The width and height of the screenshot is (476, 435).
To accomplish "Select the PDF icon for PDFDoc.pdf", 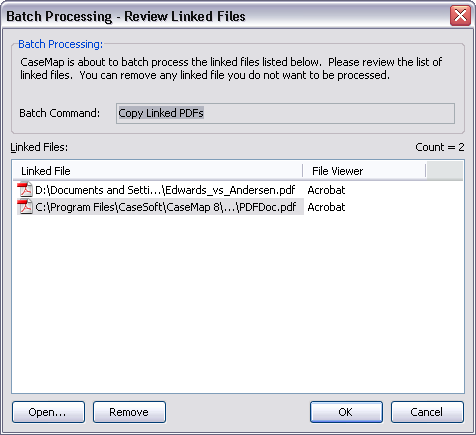I will (x=25, y=207).
